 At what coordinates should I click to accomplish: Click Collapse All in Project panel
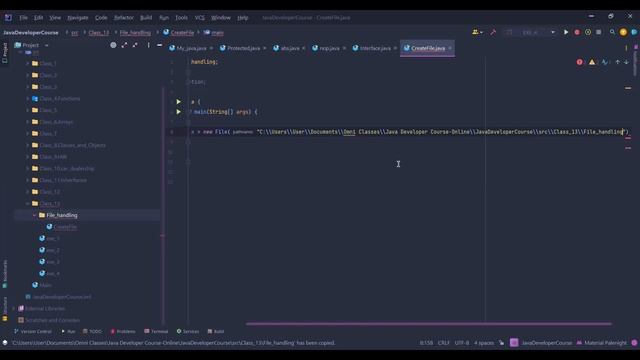(135, 45)
